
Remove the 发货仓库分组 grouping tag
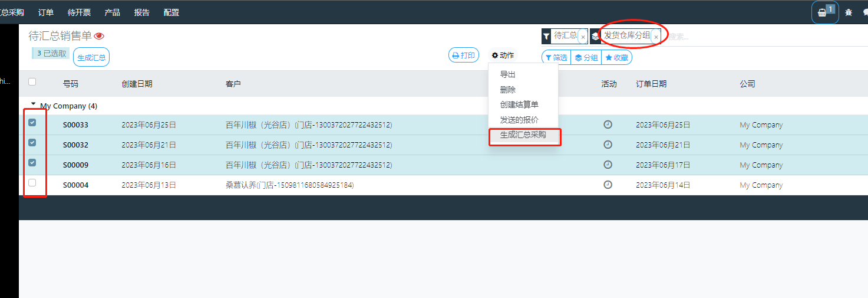[x=656, y=37]
